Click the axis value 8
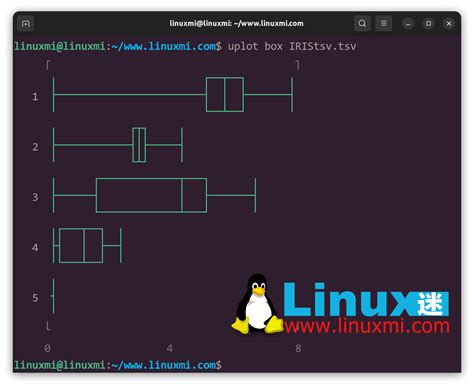The image size is (474, 387). pos(298,348)
